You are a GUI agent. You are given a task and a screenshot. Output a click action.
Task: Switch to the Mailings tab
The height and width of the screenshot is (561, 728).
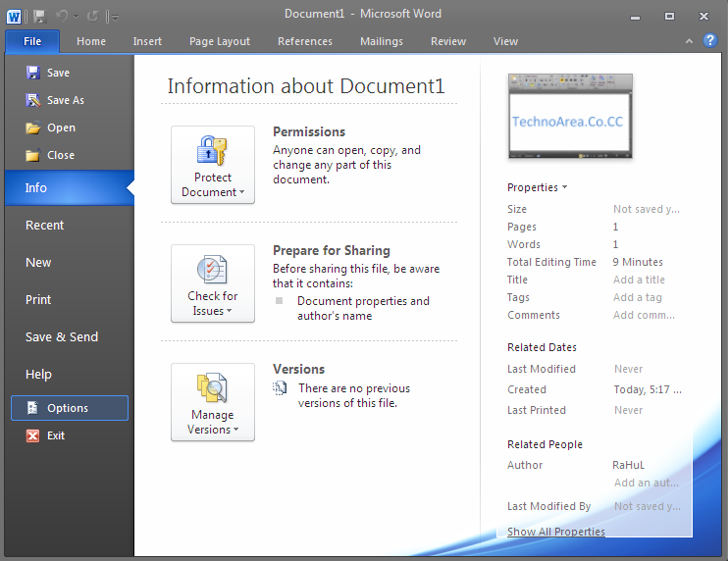[382, 41]
